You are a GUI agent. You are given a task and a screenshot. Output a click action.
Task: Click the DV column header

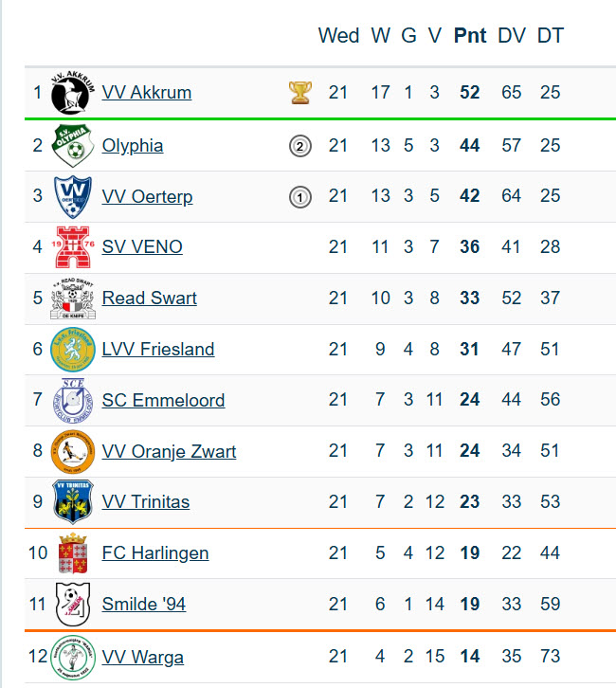tap(512, 36)
